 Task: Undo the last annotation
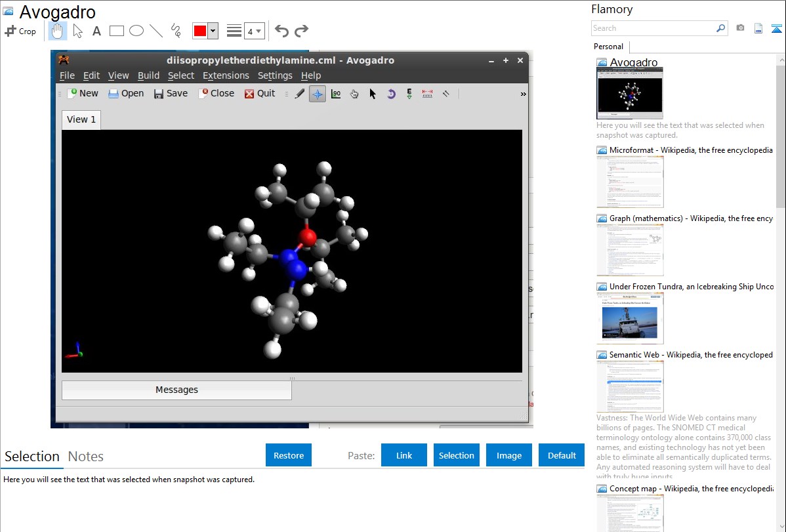(281, 31)
